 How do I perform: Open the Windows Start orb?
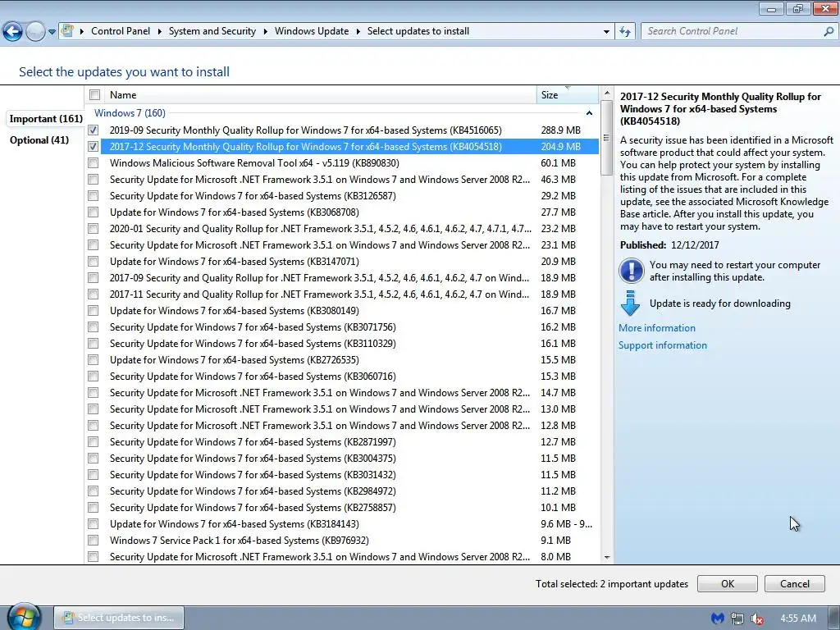coord(24,617)
